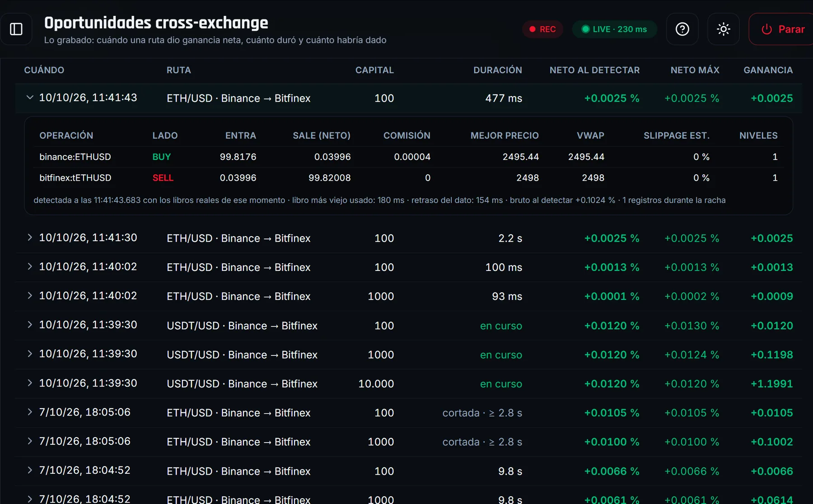
Task: Click the BUY side label
Action: [161, 157]
